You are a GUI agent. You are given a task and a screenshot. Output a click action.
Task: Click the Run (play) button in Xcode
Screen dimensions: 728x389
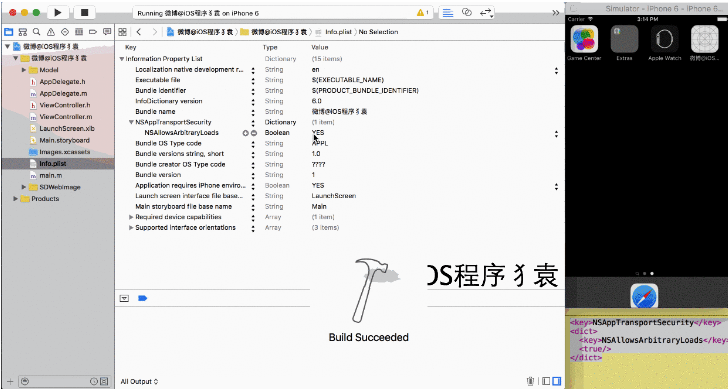58,13
